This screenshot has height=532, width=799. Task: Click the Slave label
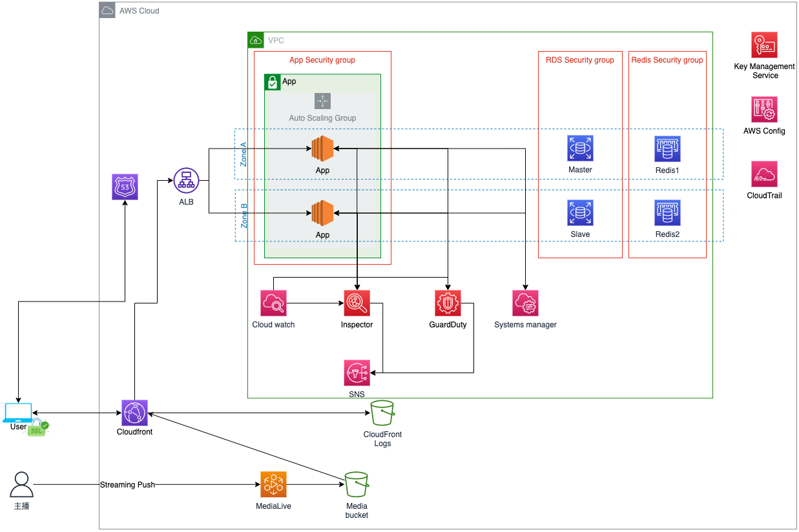[x=580, y=234]
